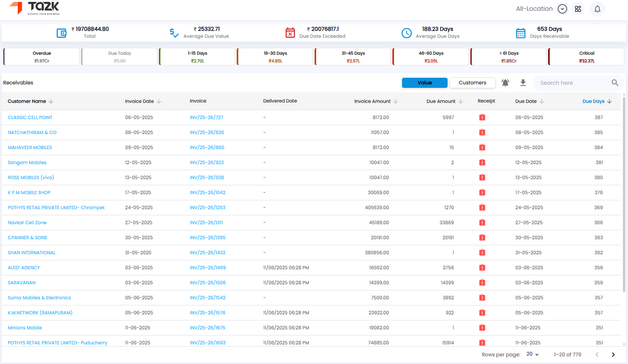Select the Overdue filter card
The width and height of the screenshot is (628, 364).
click(41, 57)
